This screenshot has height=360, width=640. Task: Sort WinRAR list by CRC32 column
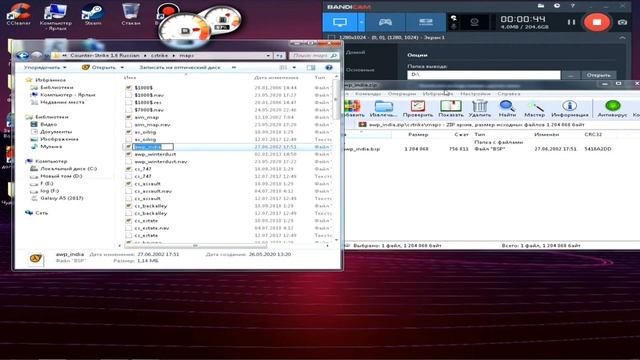coord(593,134)
